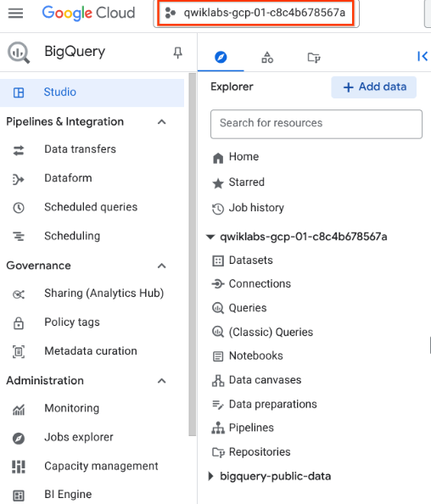The height and width of the screenshot is (504, 431).
Task: Open (Classic) Queries
Action: pos(271,332)
